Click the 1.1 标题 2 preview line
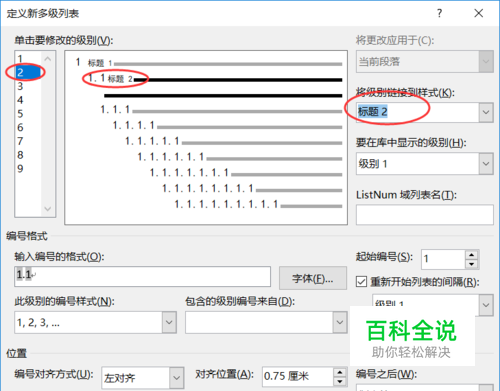This screenshot has height=391, width=500. 215,79
